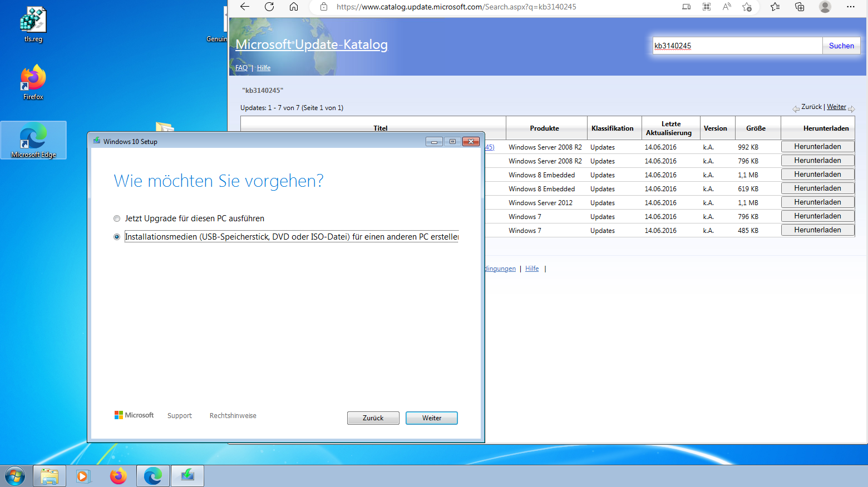Click the Wie möchten Sie vorgehen? heading
This screenshot has height=487, width=868.
tap(218, 181)
